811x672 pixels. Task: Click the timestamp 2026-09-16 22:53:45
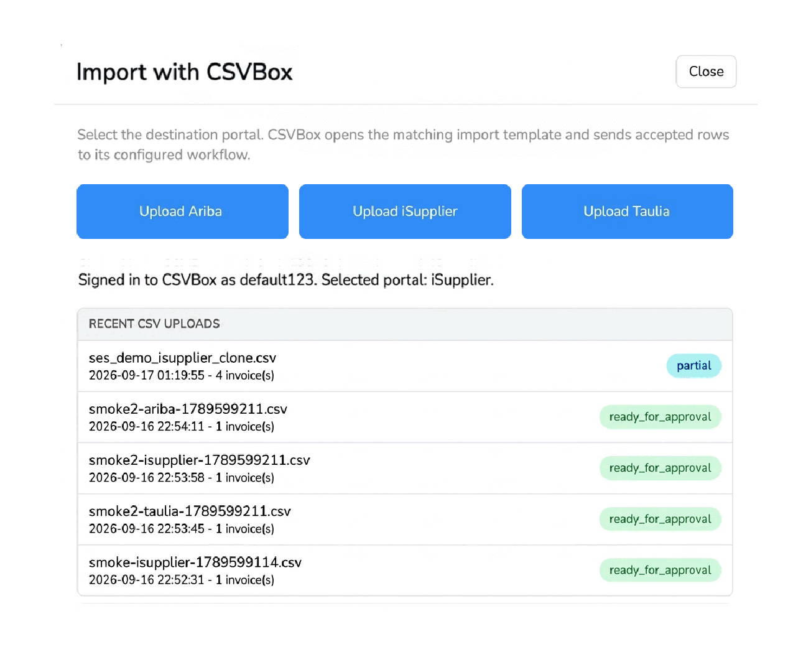click(147, 528)
